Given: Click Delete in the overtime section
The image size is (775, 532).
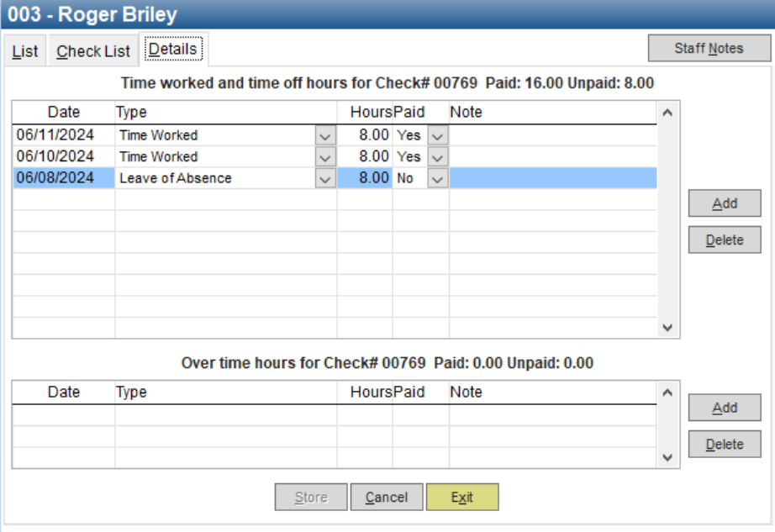Looking at the screenshot, I should (724, 444).
